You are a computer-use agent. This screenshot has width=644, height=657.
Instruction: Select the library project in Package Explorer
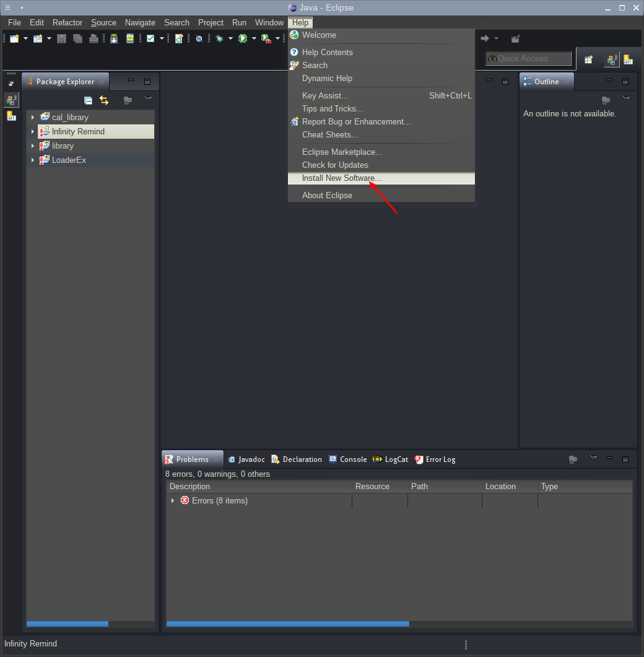[63, 146]
